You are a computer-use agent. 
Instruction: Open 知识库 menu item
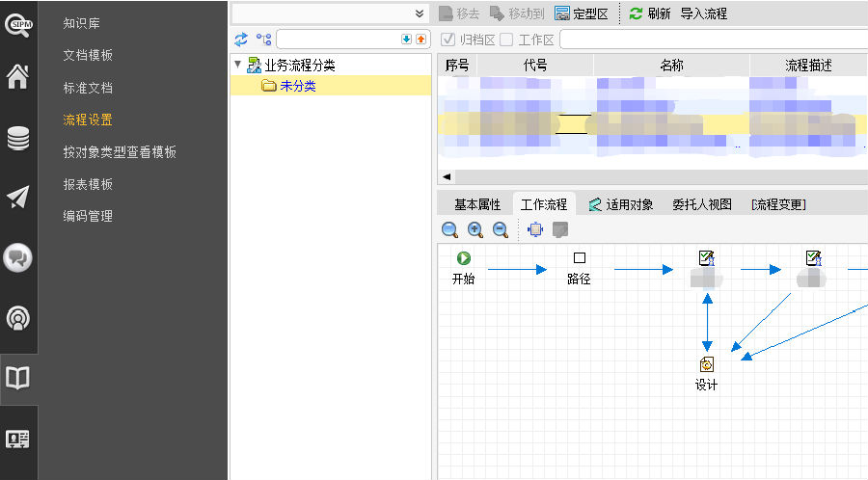(x=81, y=23)
